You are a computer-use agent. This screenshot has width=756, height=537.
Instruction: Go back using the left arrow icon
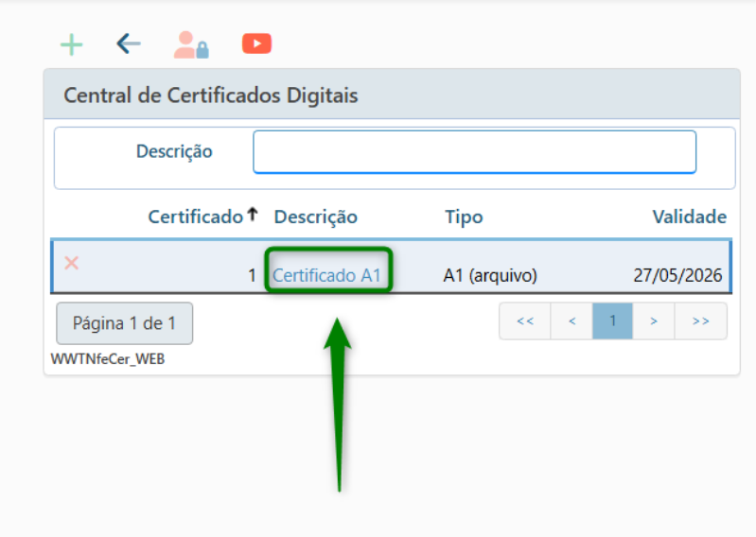[129, 43]
